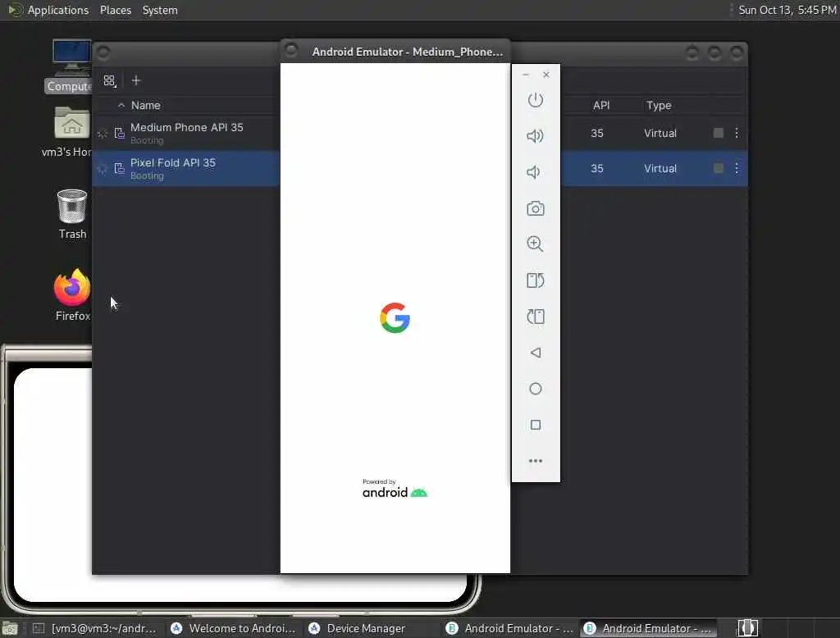Minimize the emulator toolbar panel
Screen dimensions: 840x638
coord(526,75)
